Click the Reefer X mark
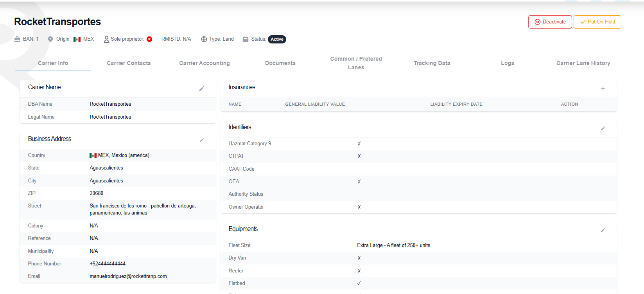This screenshot has width=644, height=294. pyautogui.click(x=359, y=271)
